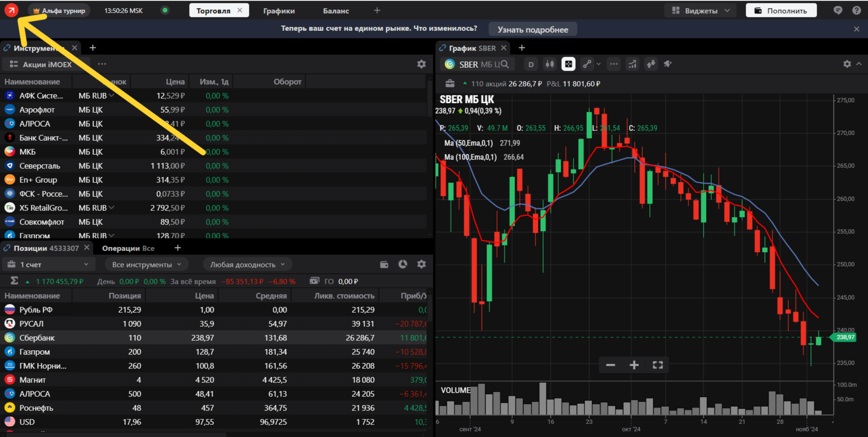Screen dimensions: 868x437
Task: Open the chat support icon
Action: click(x=838, y=10)
